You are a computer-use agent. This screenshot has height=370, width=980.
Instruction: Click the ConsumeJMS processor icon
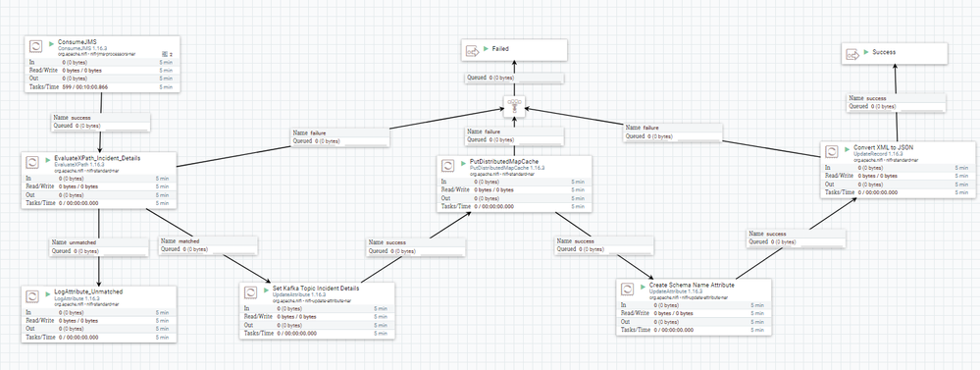[x=36, y=46]
